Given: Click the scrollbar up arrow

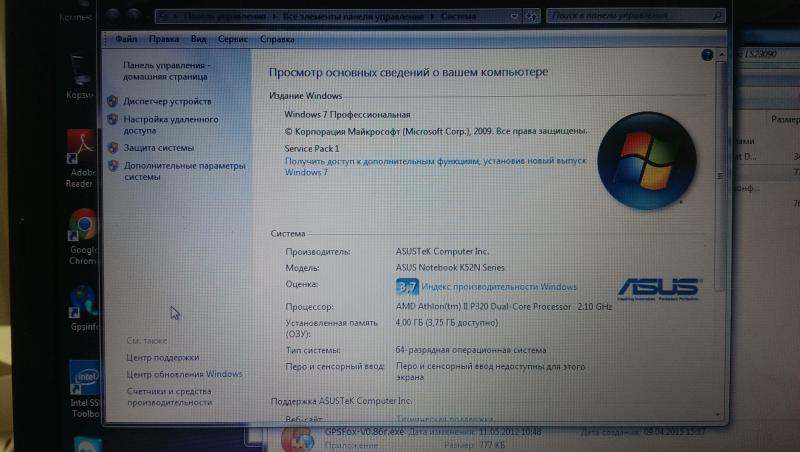Looking at the screenshot, I should tap(721, 55).
